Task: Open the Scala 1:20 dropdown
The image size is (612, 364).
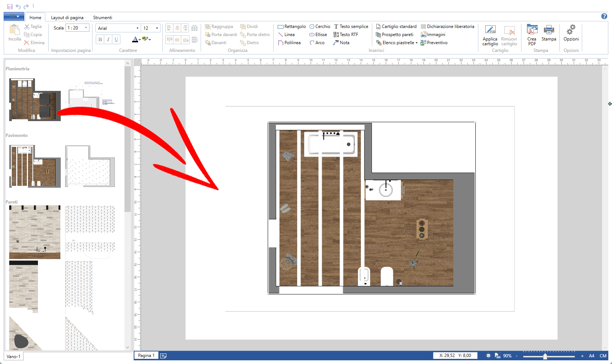Action: (x=86, y=28)
